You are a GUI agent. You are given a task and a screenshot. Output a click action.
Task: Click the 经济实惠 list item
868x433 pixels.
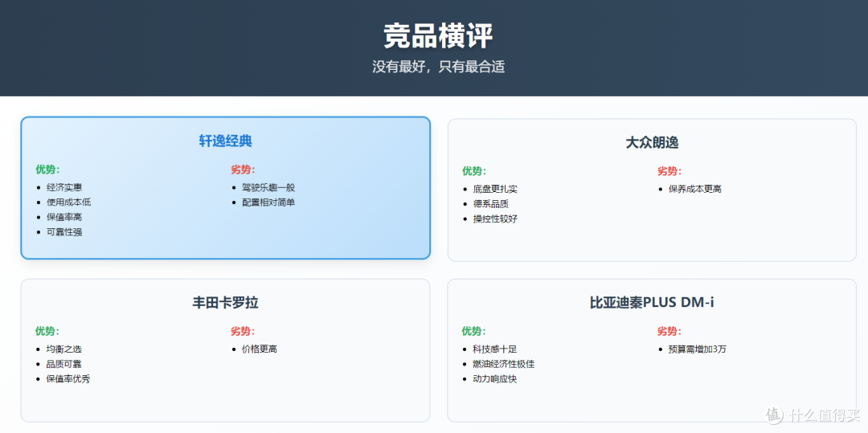(64, 187)
